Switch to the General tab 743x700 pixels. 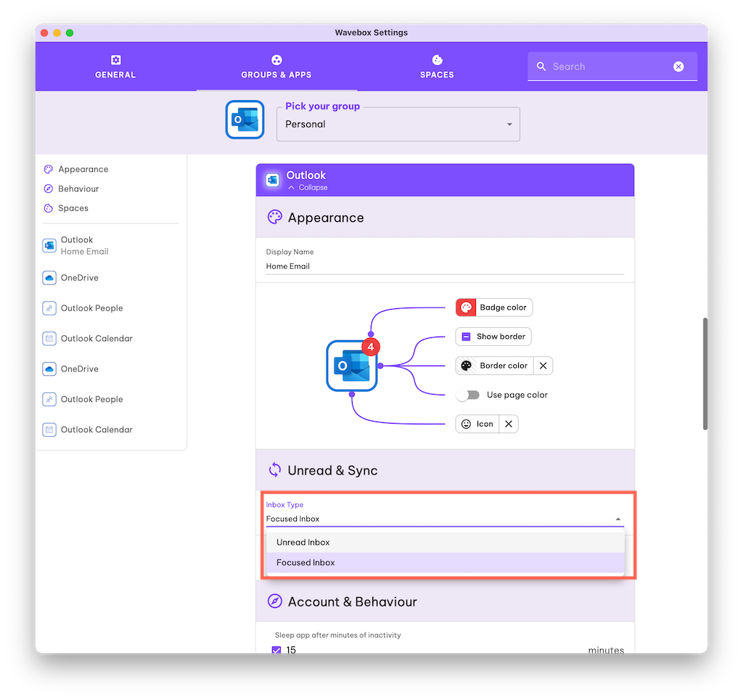115,66
